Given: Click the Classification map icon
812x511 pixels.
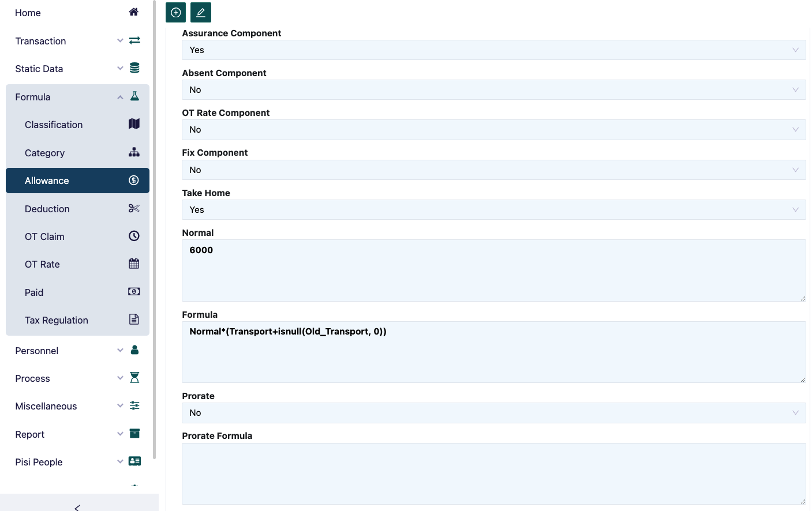Looking at the screenshot, I should [x=133, y=123].
